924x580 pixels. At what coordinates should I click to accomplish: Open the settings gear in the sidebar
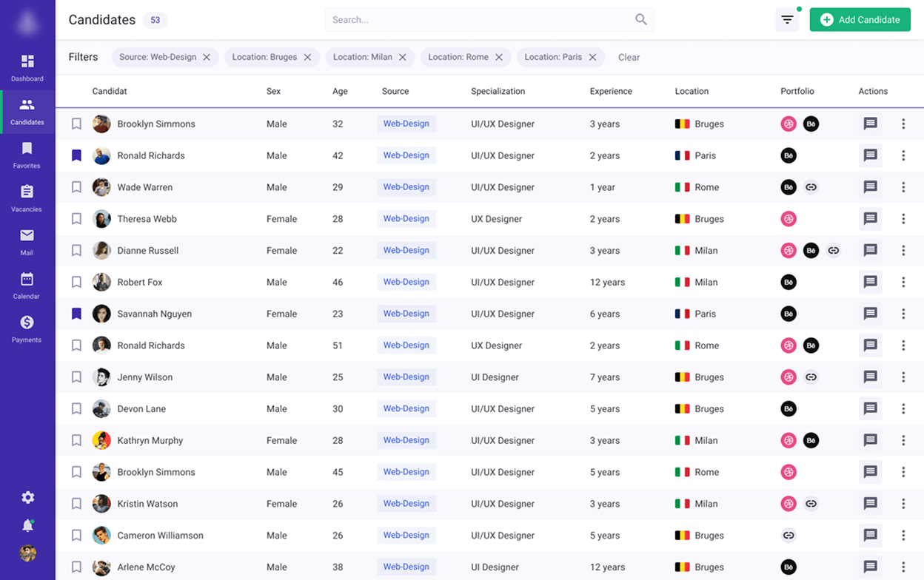pyautogui.click(x=27, y=497)
